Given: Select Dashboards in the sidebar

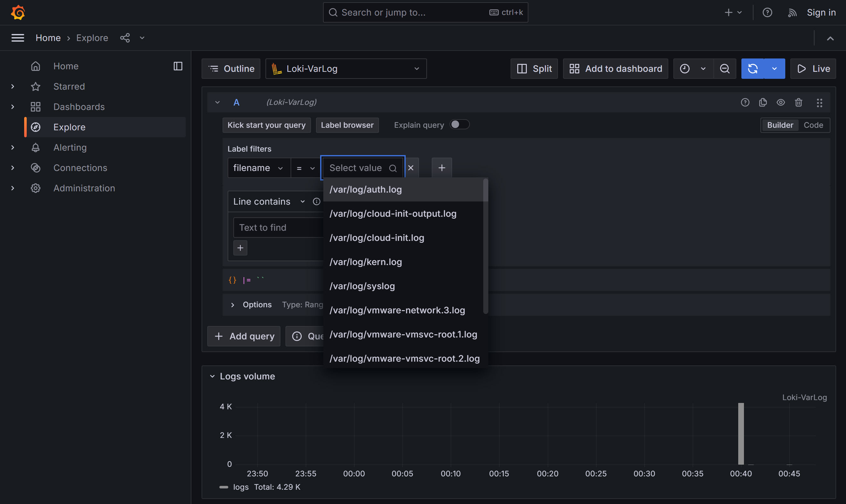Looking at the screenshot, I should pyautogui.click(x=79, y=106).
